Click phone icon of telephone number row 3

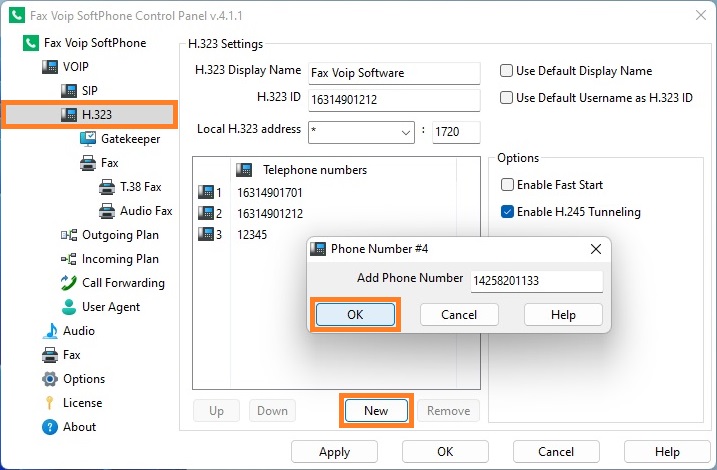click(206, 234)
